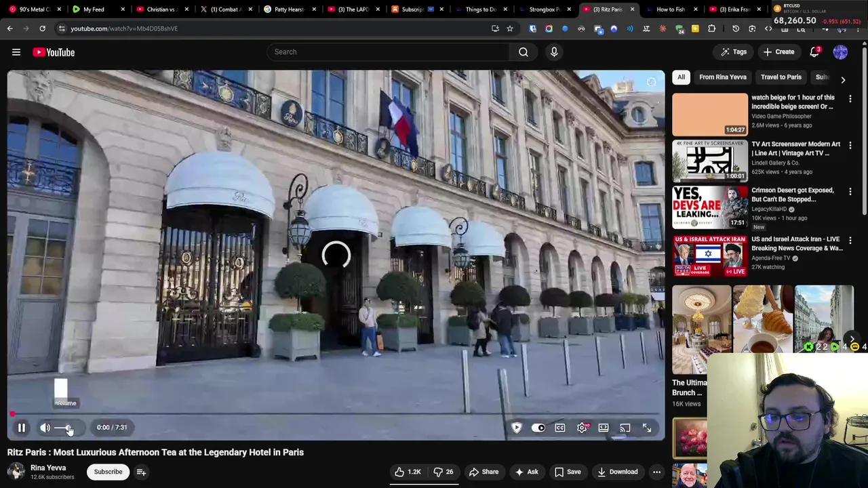
Task: Show more filter chips with arrow
Action: 843,79
